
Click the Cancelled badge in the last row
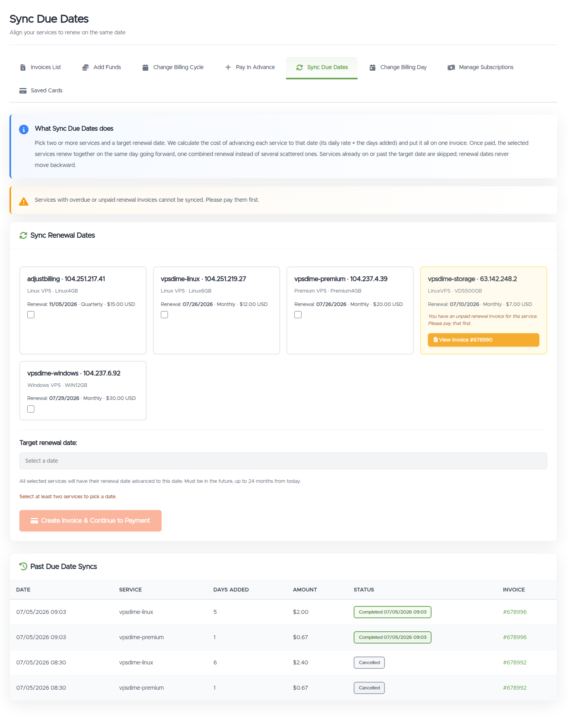click(x=369, y=688)
